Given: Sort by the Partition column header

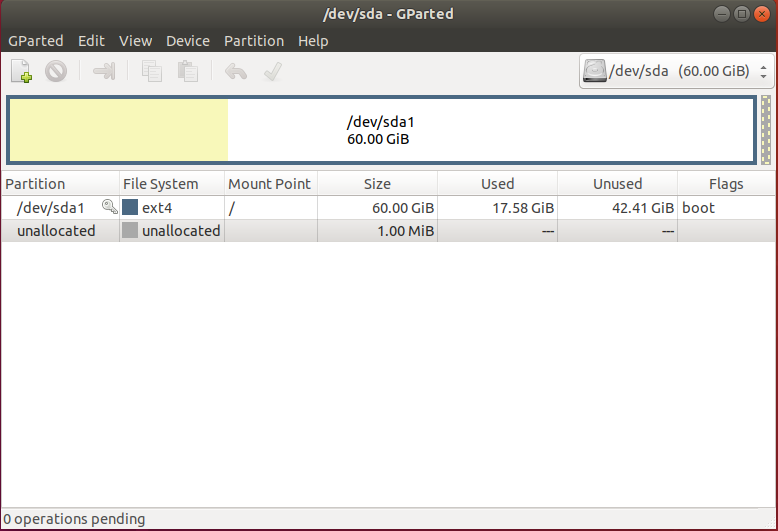Looking at the screenshot, I should [60, 184].
